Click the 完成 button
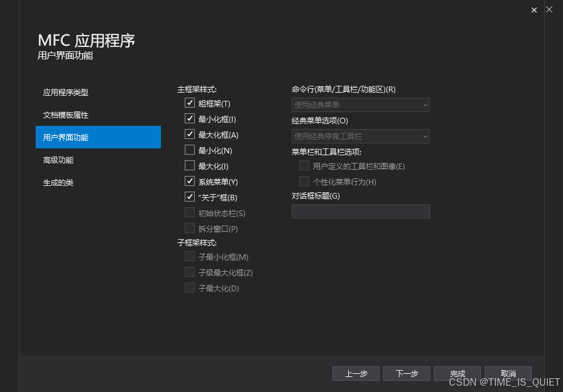Screen dimensions: 563x392 [457, 373]
